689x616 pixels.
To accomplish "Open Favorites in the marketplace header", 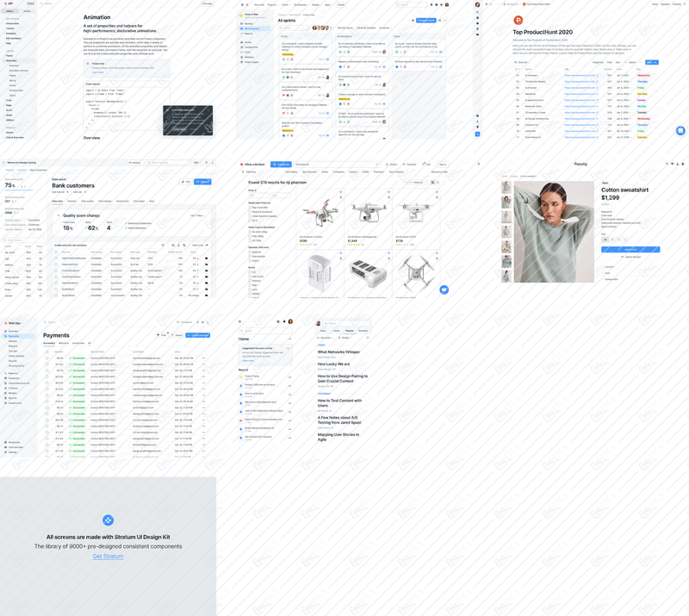I will coord(410,165).
